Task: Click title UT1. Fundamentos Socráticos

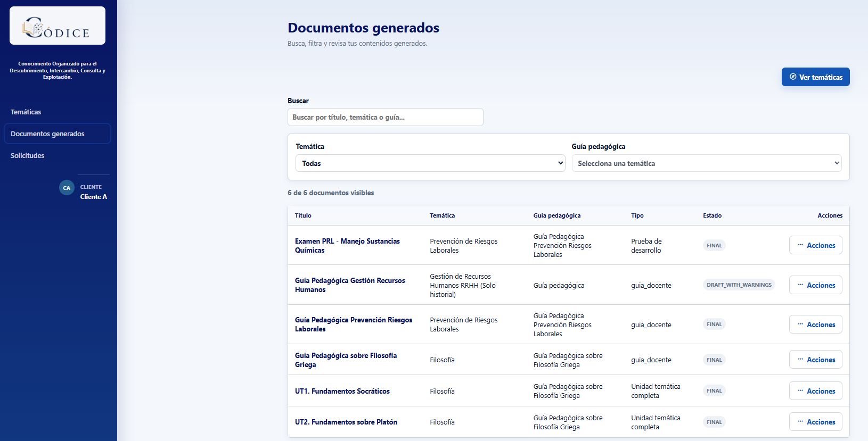Action: (342, 391)
